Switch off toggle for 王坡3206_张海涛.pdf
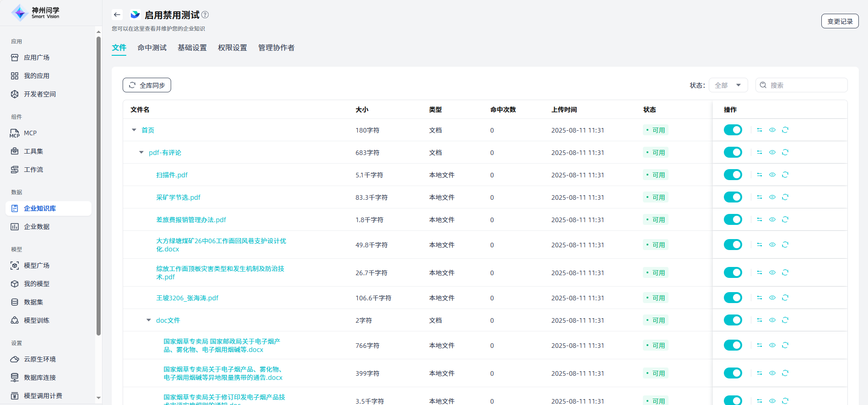This screenshot has height=405, width=868. point(733,298)
